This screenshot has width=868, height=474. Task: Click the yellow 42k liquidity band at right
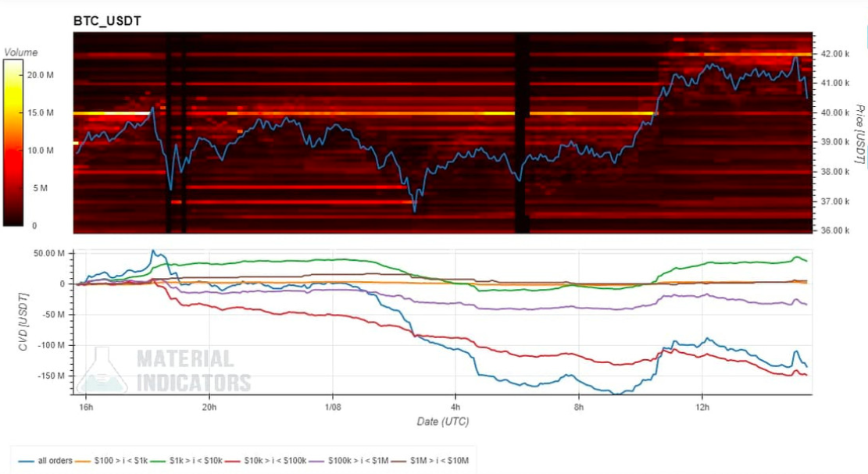748,54
